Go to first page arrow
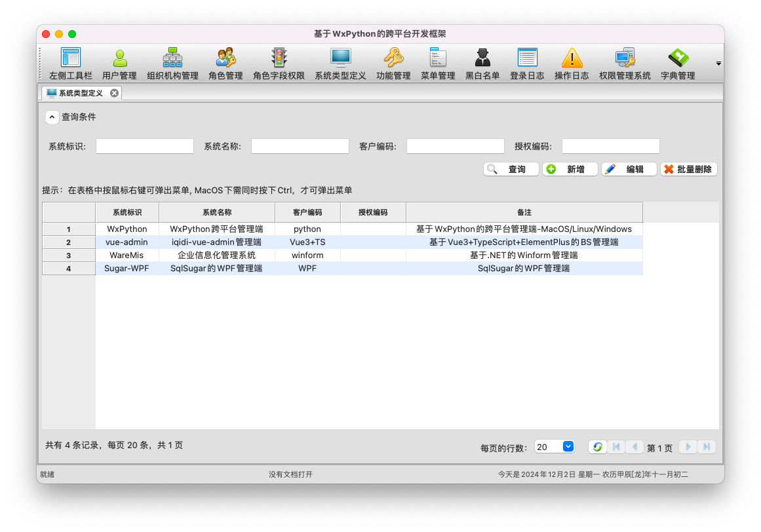 click(x=616, y=447)
